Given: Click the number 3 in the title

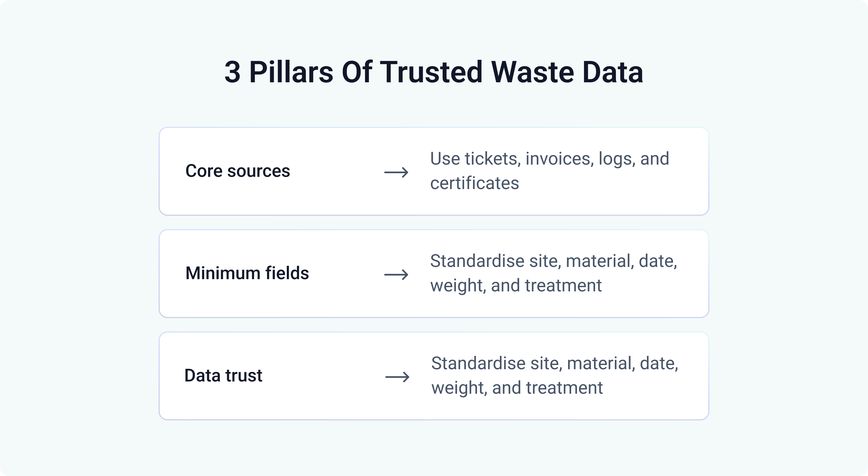Looking at the screenshot, I should [x=233, y=72].
